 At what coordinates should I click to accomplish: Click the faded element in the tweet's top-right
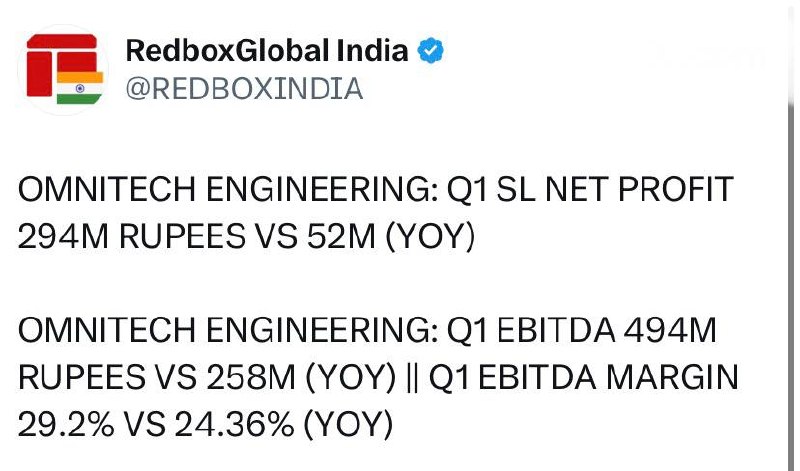pos(707,57)
